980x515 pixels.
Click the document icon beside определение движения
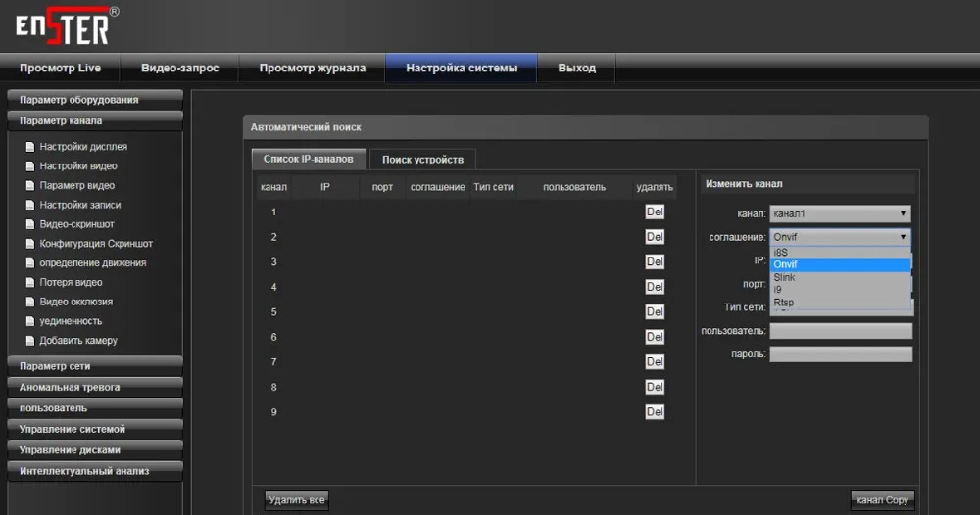click(30, 262)
